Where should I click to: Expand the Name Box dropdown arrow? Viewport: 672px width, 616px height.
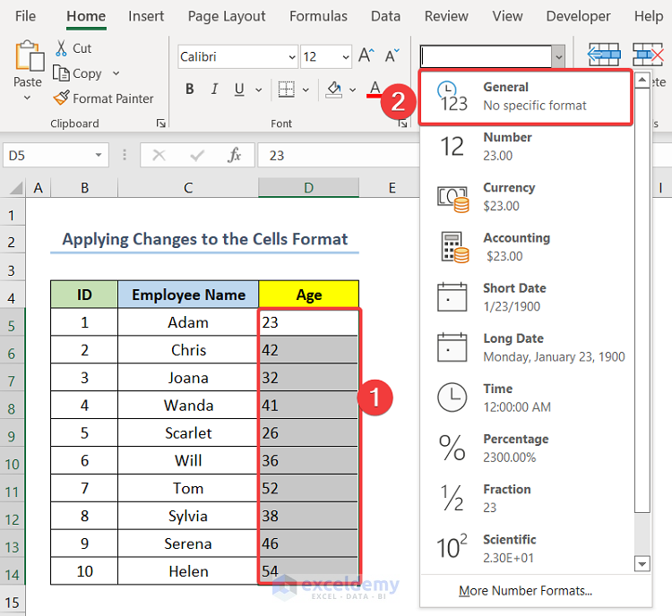coord(99,155)
